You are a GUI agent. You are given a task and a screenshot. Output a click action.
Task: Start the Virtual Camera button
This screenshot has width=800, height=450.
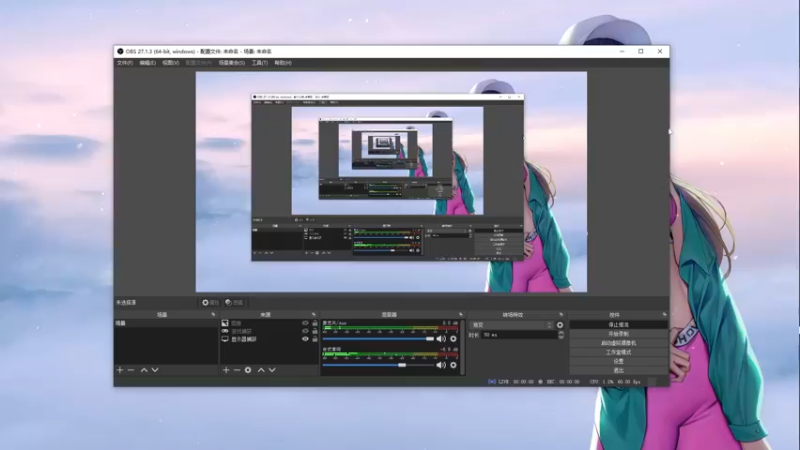pyautogui.click(x=618, y=343)
